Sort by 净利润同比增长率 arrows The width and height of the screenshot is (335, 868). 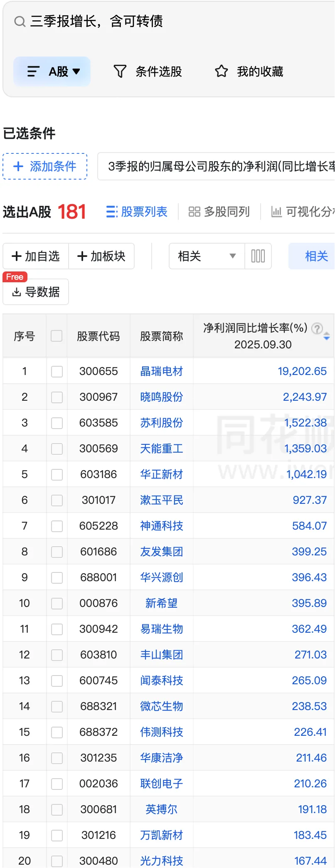(x=327, y=336)
